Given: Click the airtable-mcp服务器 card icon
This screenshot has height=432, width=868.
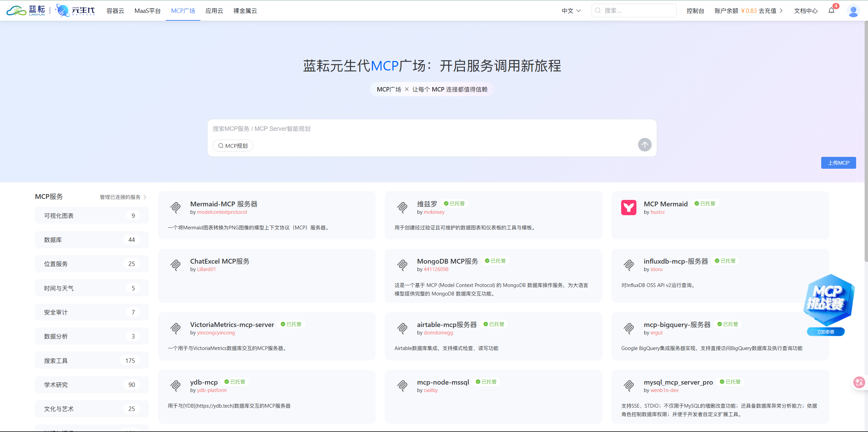Looking at the screenshot, I should coord(402,328).
